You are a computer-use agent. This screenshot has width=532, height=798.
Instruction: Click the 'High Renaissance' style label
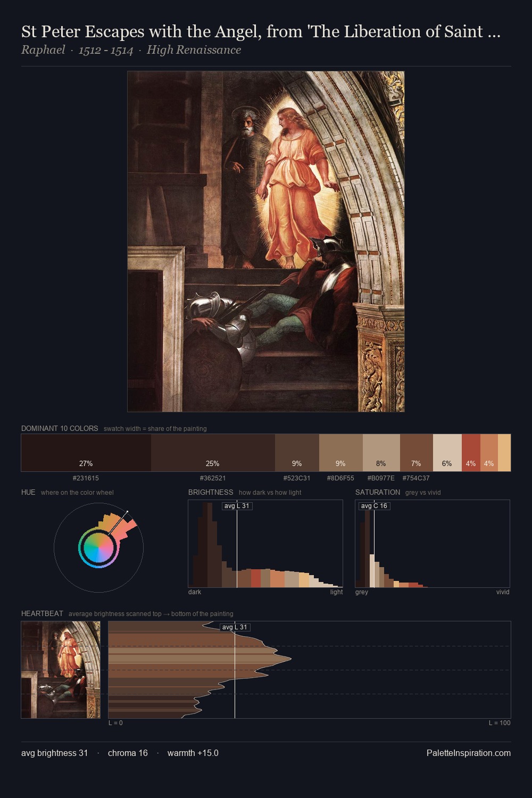194,50
